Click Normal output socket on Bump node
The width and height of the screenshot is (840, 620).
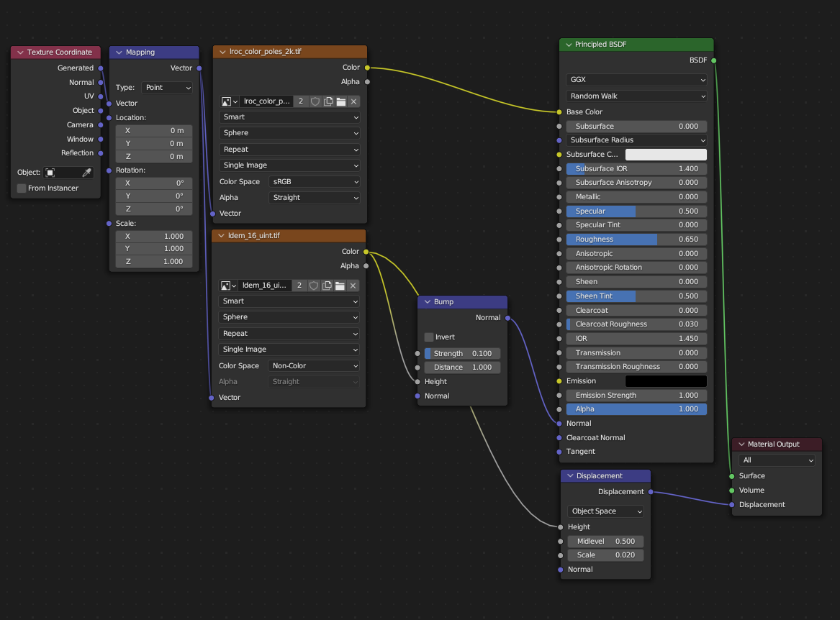[x=507, y=318]
